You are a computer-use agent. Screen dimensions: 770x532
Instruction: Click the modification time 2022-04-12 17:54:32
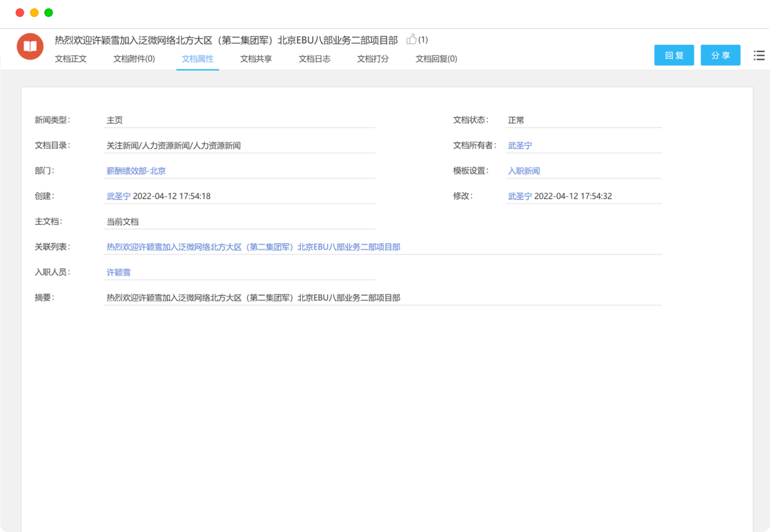coord(573,196)
